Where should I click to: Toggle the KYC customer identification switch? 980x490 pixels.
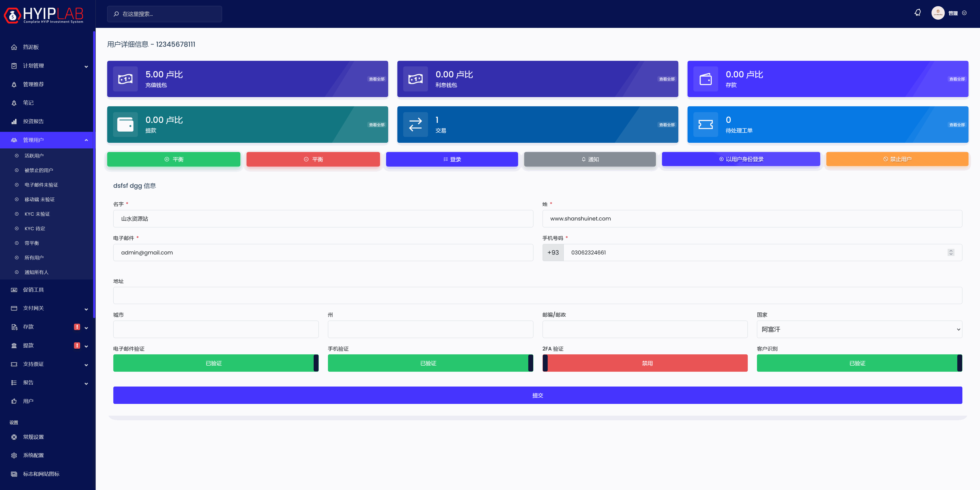[859, 363]
